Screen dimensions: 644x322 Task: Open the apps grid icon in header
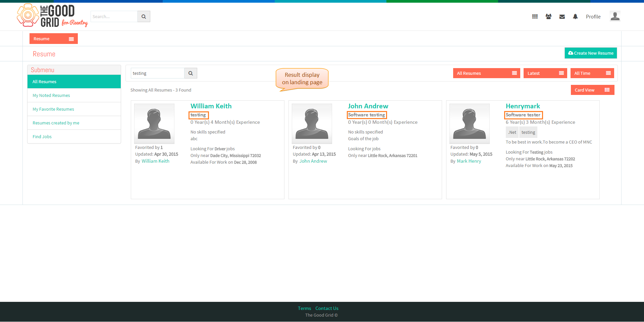point(535,16)
